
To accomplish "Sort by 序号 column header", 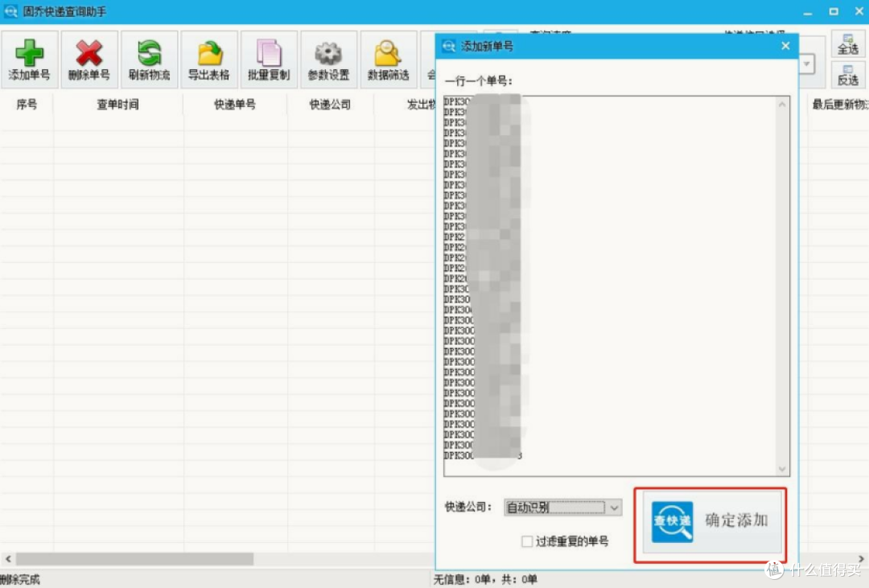I will tap(27, 105).
